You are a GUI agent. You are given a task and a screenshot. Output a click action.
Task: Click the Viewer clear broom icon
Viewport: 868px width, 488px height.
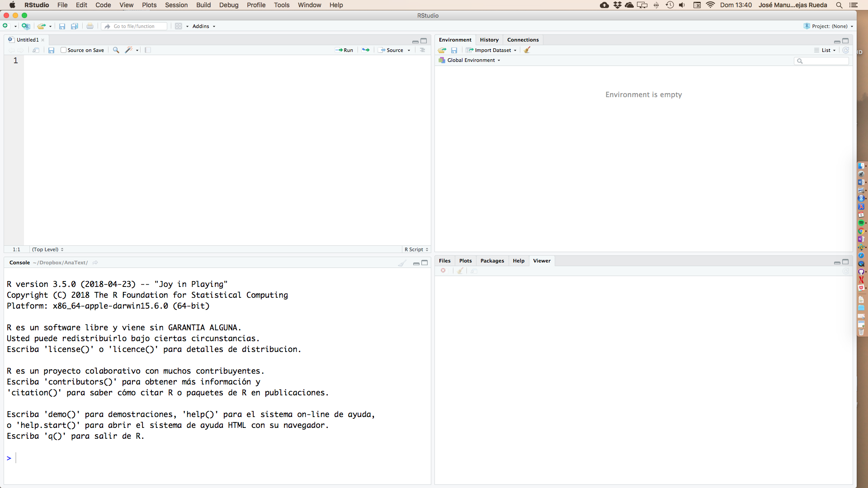(460, 271)
